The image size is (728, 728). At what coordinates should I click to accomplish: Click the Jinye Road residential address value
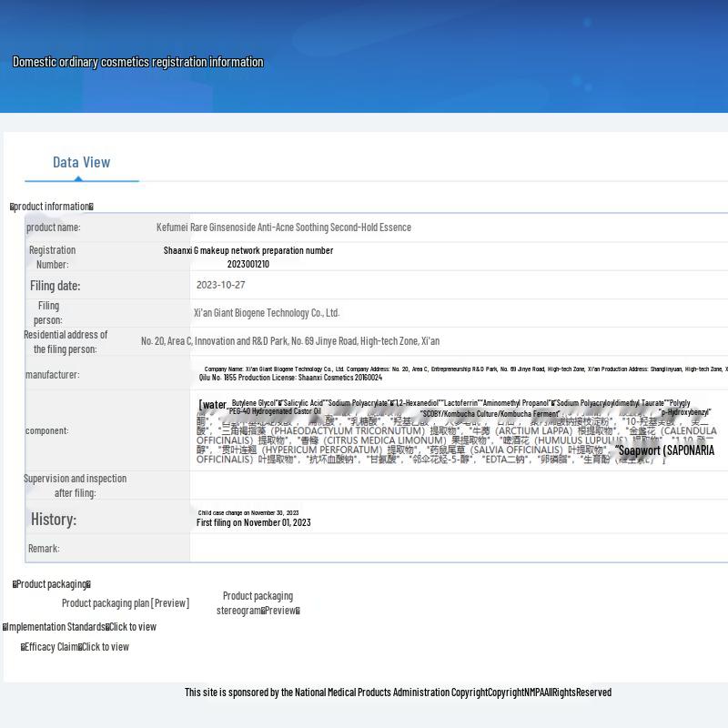(289, 341)
